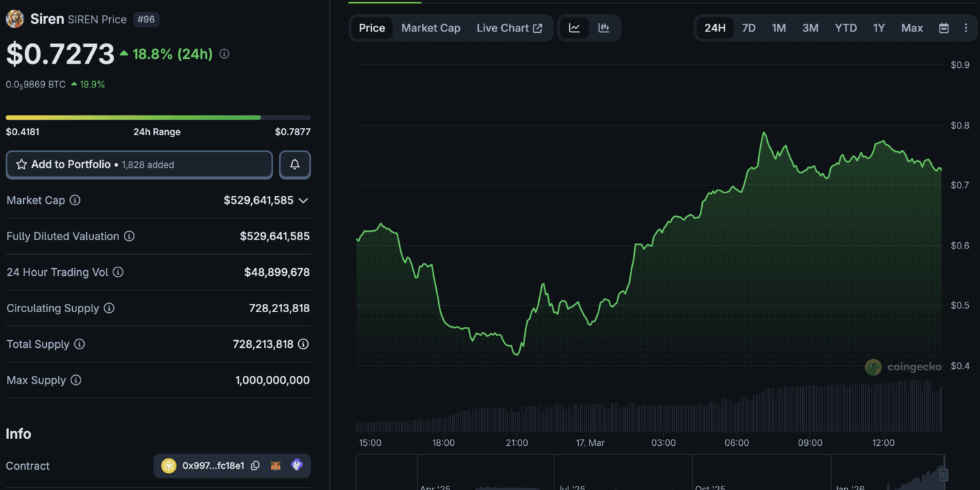Select the Max time range
The width and height of the screenshot is (980, 490).
911,28
